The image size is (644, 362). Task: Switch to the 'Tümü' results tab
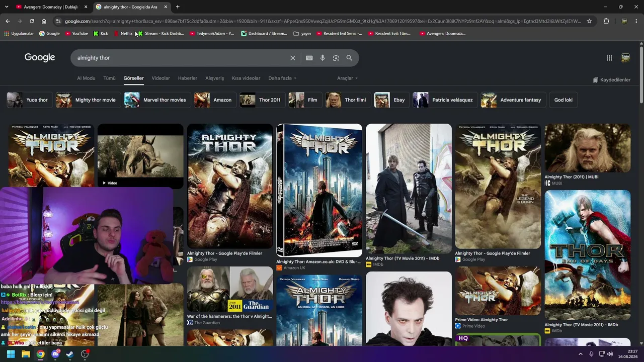pos(109,78)
